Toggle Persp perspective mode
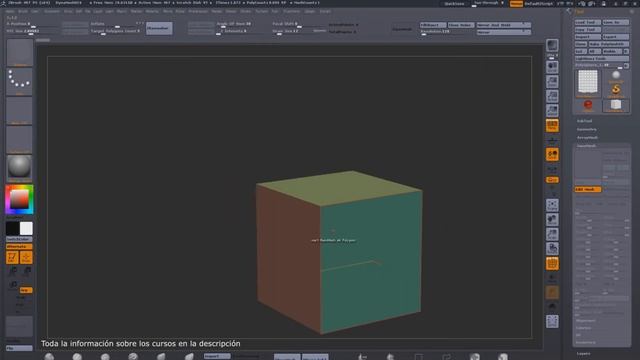The height and width of the screenshot is (360, 640). tap(552, 125)
